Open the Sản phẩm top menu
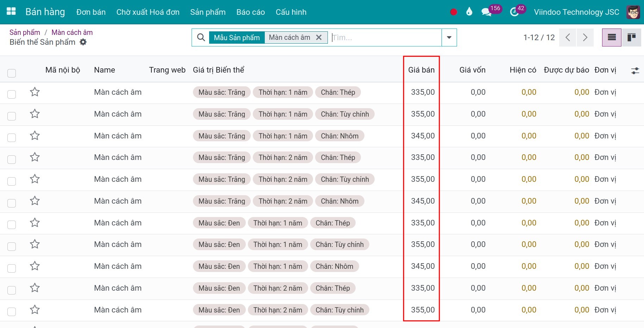This screenshot has height=328, width=644. [208, 12]
